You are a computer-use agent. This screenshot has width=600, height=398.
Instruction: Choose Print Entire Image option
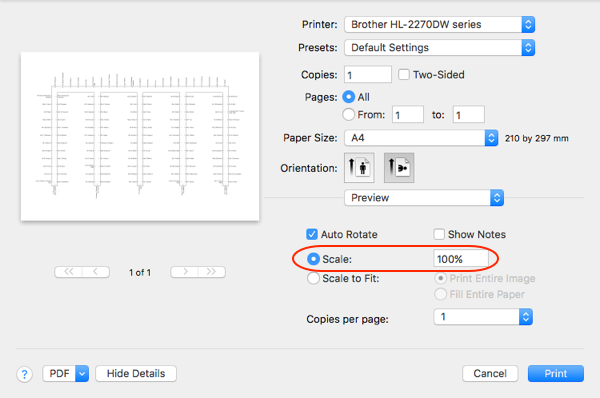440,278
